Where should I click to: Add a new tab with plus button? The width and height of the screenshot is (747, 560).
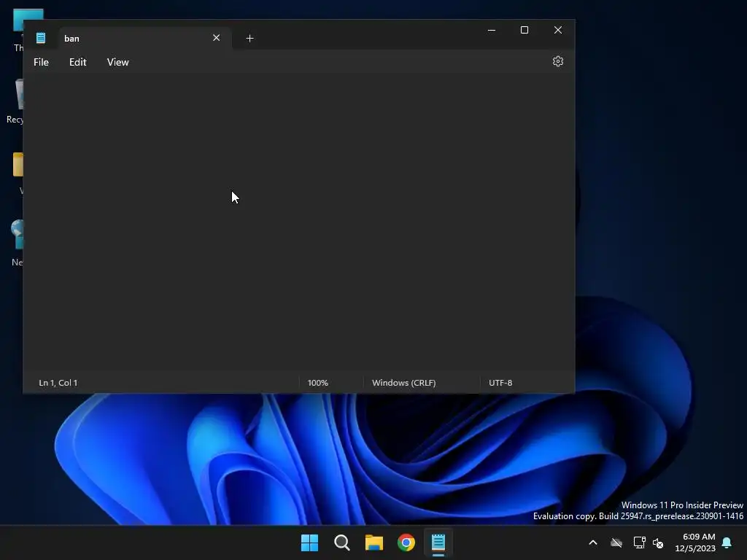pos(249,38)
